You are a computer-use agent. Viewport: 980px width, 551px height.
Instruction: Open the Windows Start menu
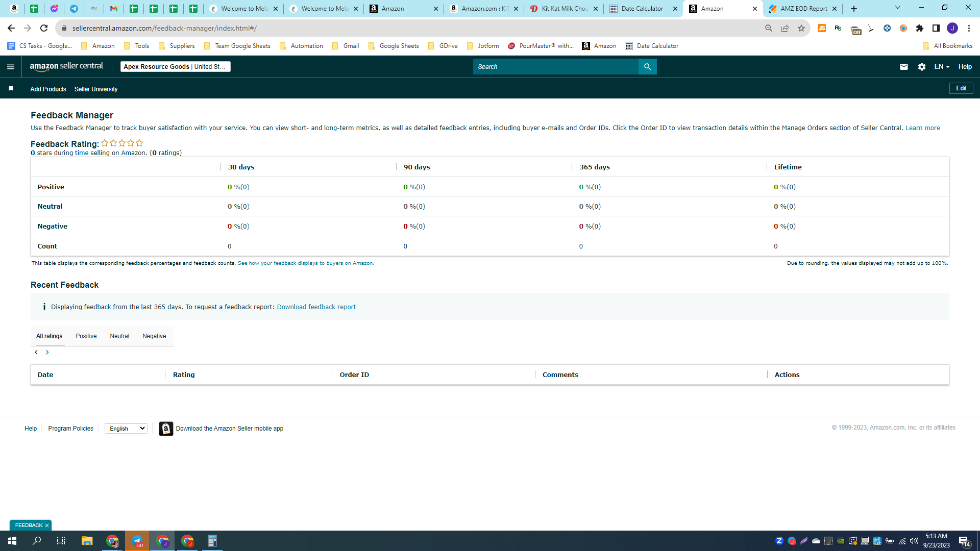click(x=12, y=541)
